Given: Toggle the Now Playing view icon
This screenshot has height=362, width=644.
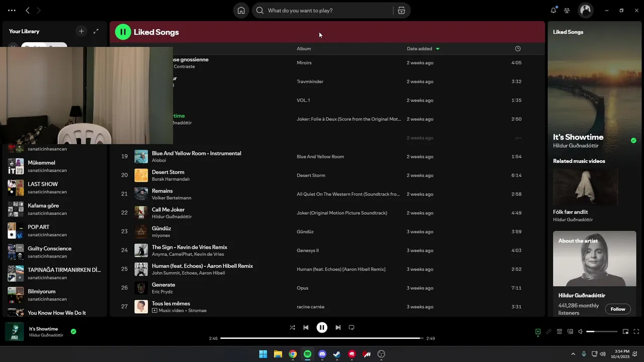Looking at the screenshot, I should (x=538, y=332).
